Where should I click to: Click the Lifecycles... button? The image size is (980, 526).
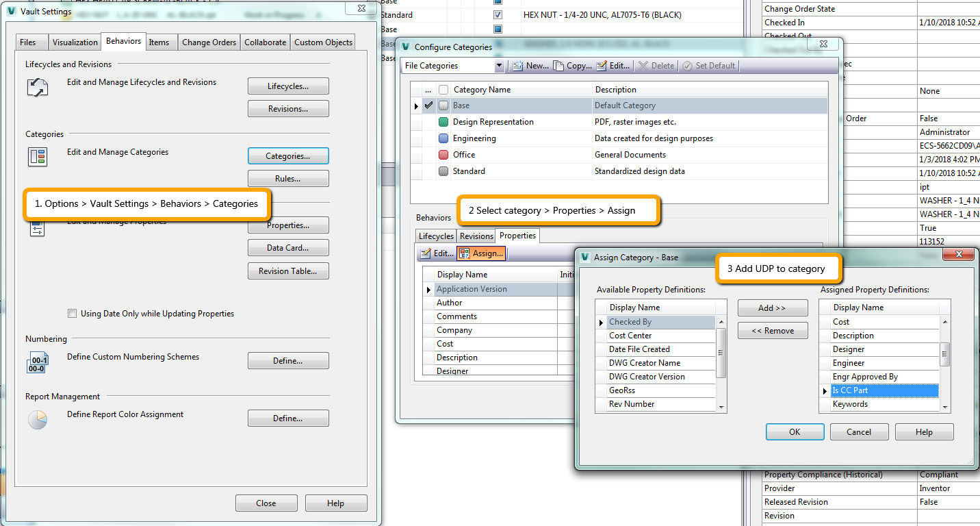(x=288, y=86)
